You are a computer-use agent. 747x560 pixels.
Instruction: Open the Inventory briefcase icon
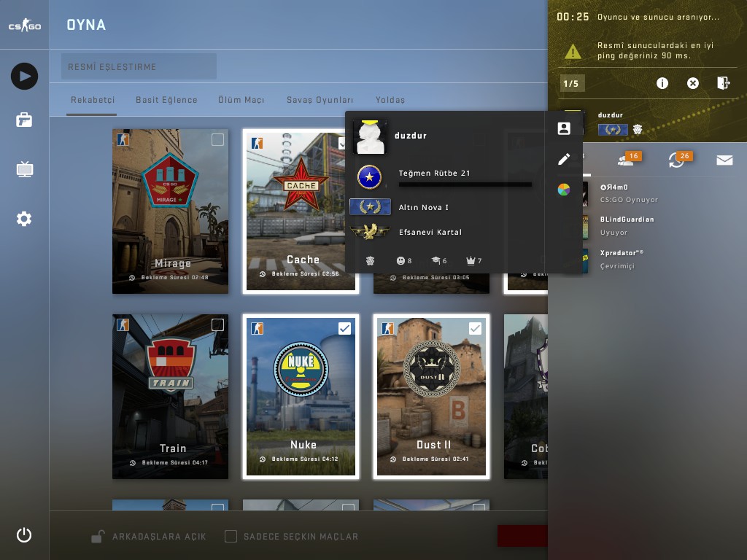pos(24,120)
